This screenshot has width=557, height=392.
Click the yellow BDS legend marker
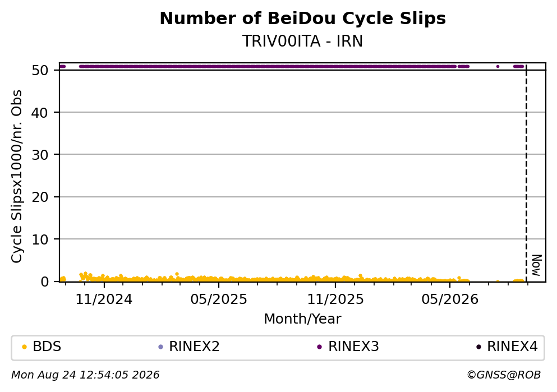tap(24, 347)
